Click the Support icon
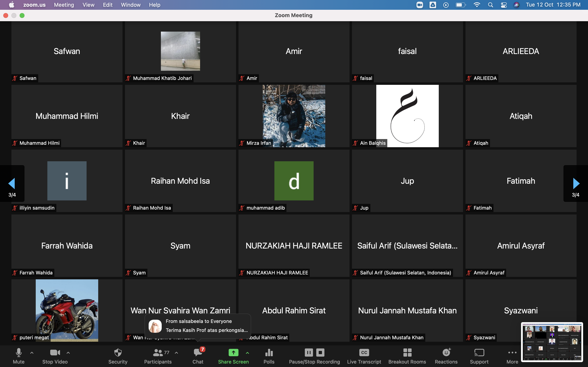Viewport: 588px width, 367px height. click(479, 353)
